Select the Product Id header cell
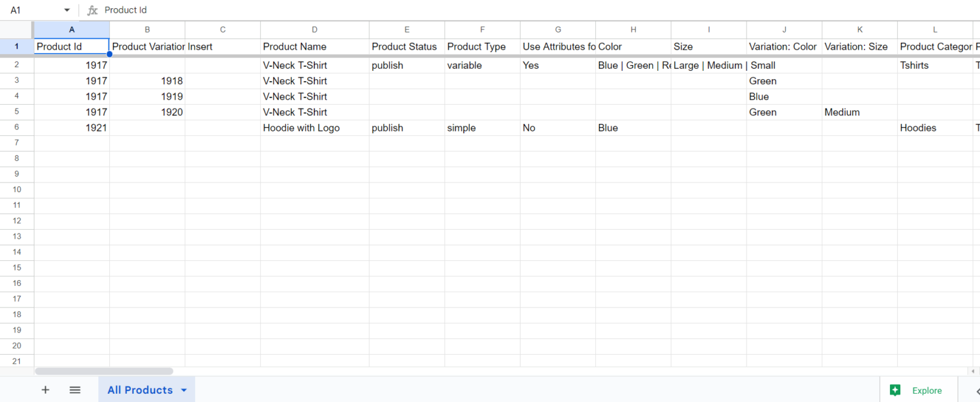Viewport: 980px width, 402px height. click(x=71, y=46)
